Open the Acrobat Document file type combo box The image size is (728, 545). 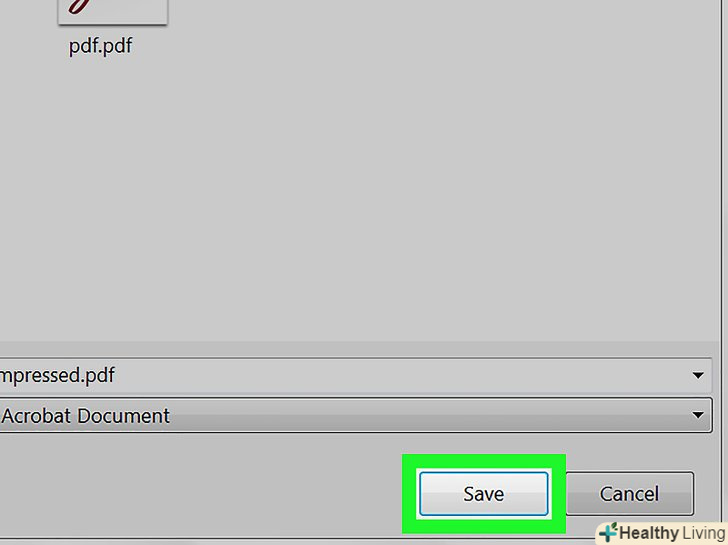pos(340,416)
